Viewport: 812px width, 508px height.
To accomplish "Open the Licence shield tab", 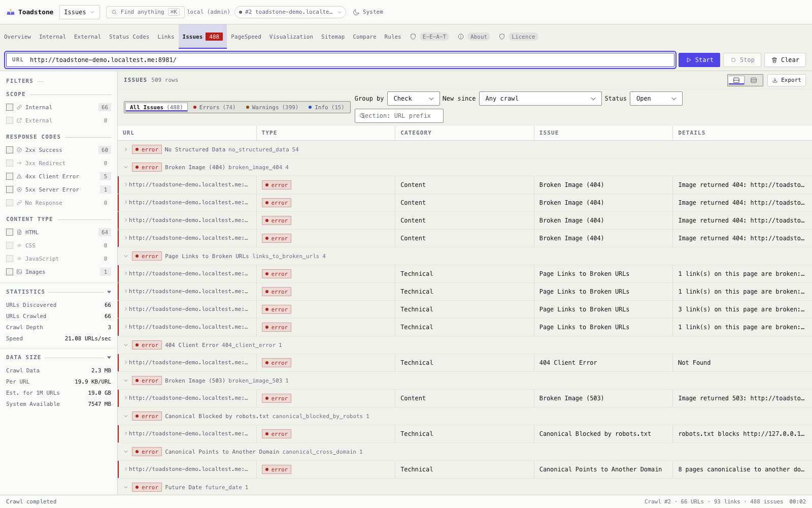I will click(518, 37).
